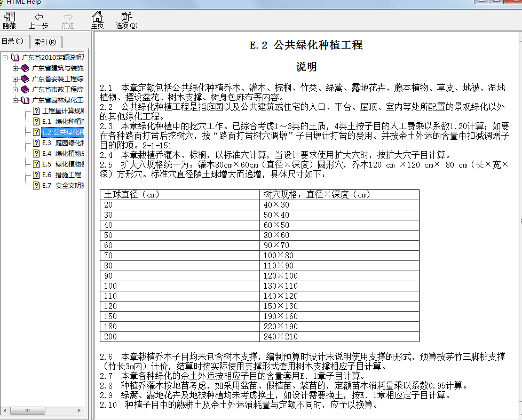Click the question-mark page icon beside E.2
Image resolution: width=522 pixels, height=420 pixels.
(36, 132)
